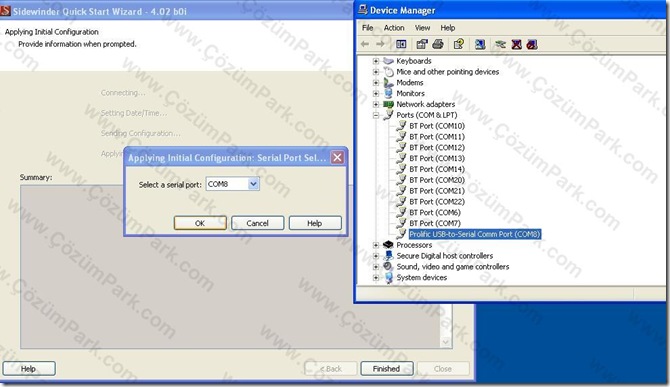This screenshot has height=387, width=670.
Task: Click Cancel in Serial Port Selection dialog
Action: coord(257,223)
